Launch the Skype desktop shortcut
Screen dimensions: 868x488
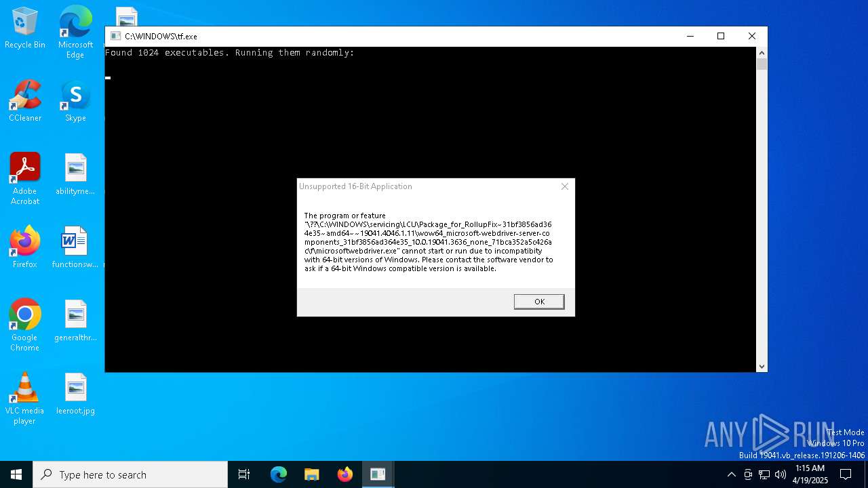(75, 102)
